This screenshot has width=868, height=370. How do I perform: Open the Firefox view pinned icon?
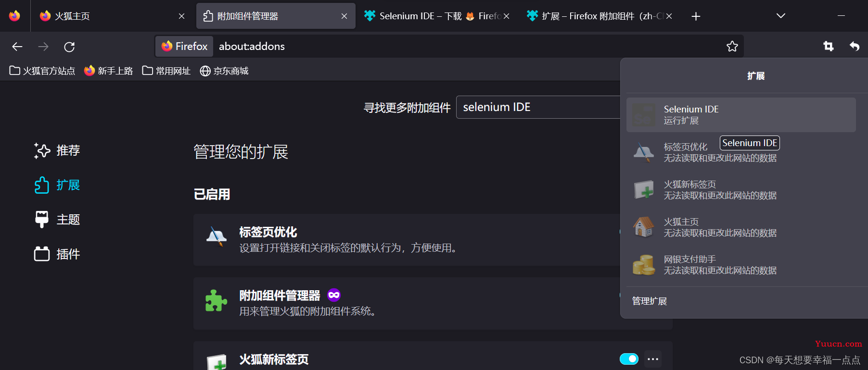[14, 16]
